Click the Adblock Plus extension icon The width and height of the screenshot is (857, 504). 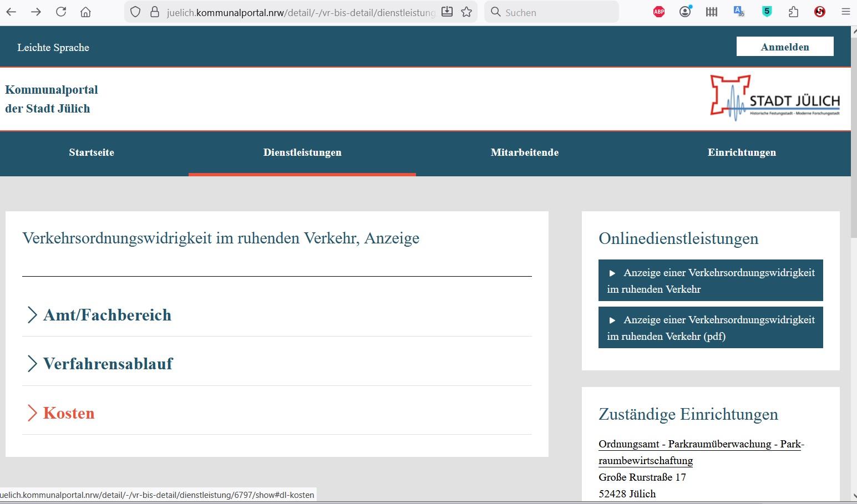[x=658, y=12]
